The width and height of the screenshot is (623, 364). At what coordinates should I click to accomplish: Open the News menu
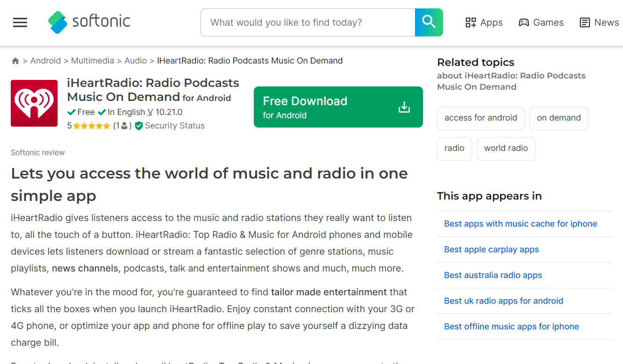599,22
